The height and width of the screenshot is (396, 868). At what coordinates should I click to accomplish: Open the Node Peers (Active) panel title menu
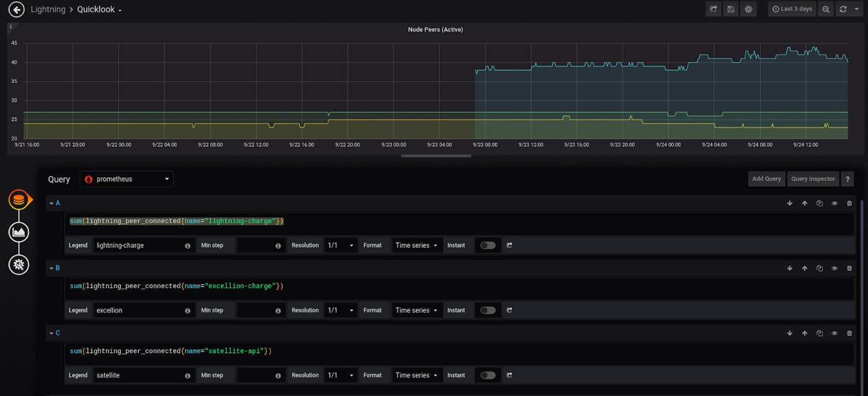[435, 30]
